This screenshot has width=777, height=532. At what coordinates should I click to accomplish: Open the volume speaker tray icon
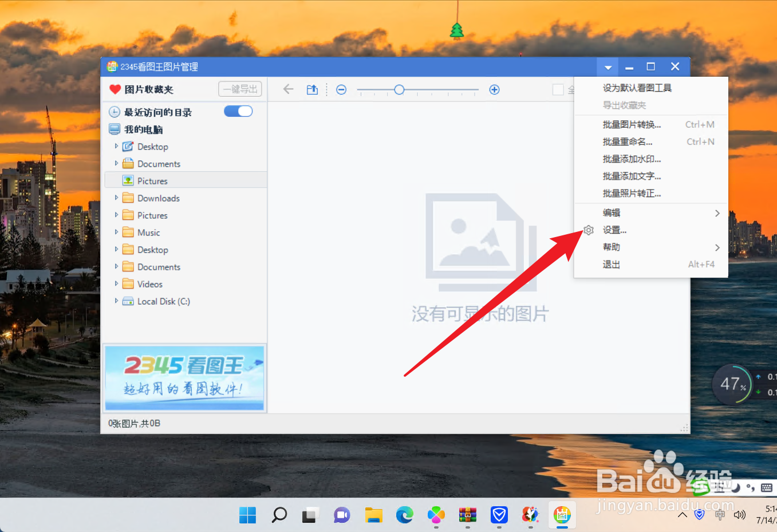tap(740, 515)
